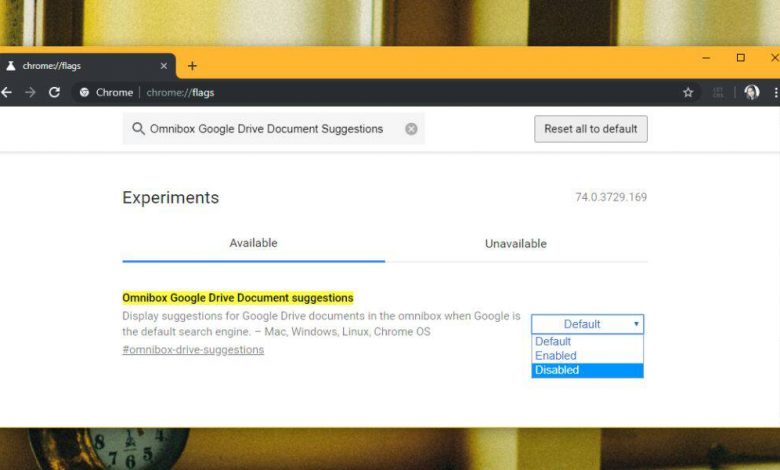Clear the flags search field
Image resolution: width=780 pixels, height=470 pixels.
pos(411,129)
